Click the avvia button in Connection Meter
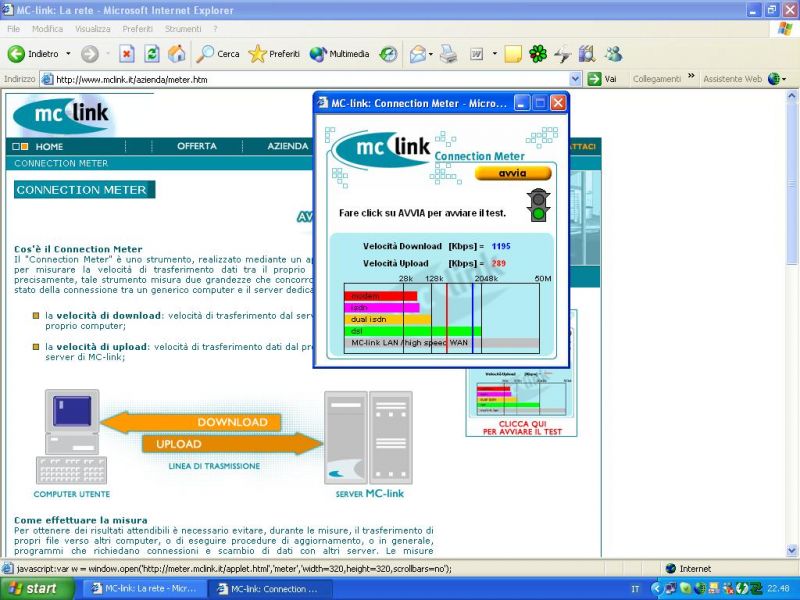The width and height of the screenshot is (800, 600). pyautogui.click(x=513, y=173)
